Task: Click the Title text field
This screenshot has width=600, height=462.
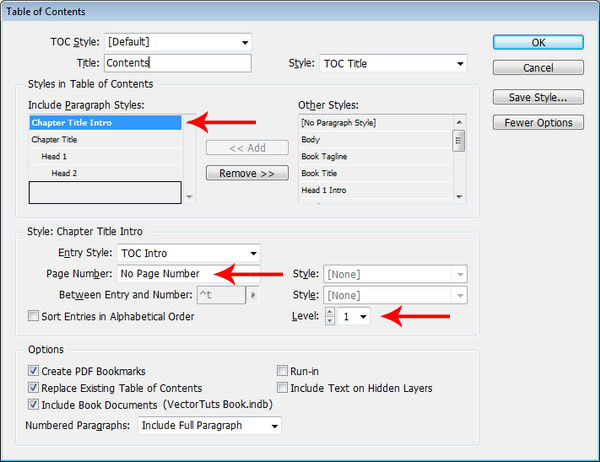Action: [x=178, y=63]
